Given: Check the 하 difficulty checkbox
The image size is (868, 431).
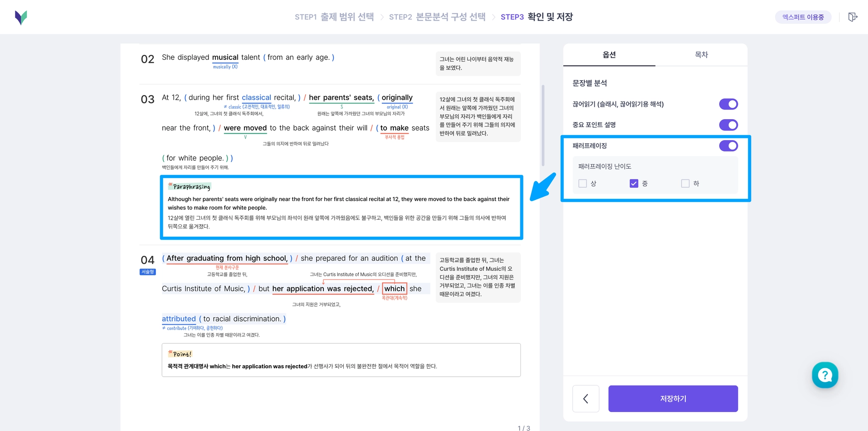Looking at the screenshot, I should [x=685, y=183].
